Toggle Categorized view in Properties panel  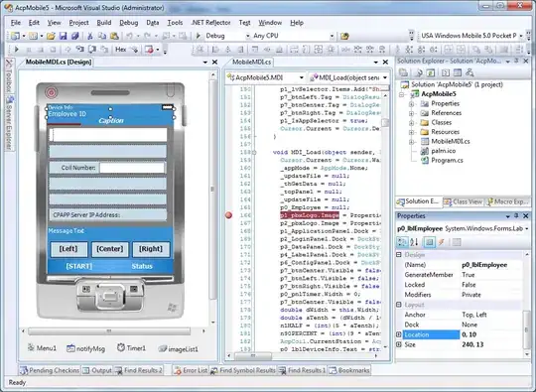coord(402,242)
